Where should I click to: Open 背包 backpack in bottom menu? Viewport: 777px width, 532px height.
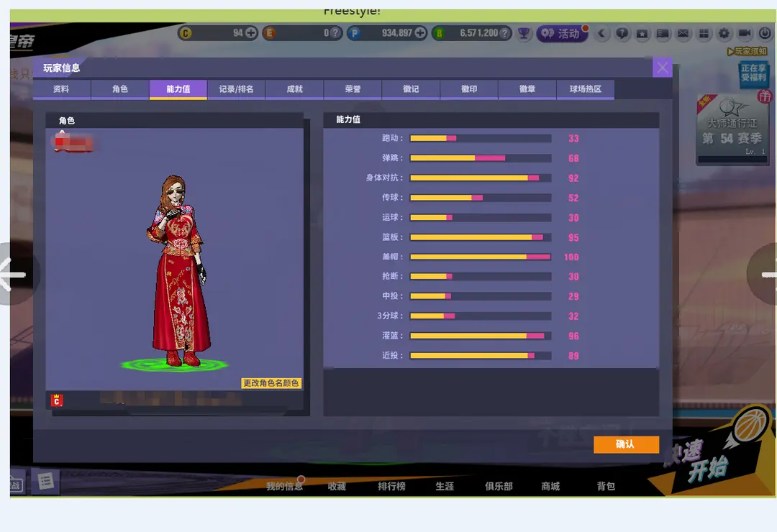coord(606,486)
